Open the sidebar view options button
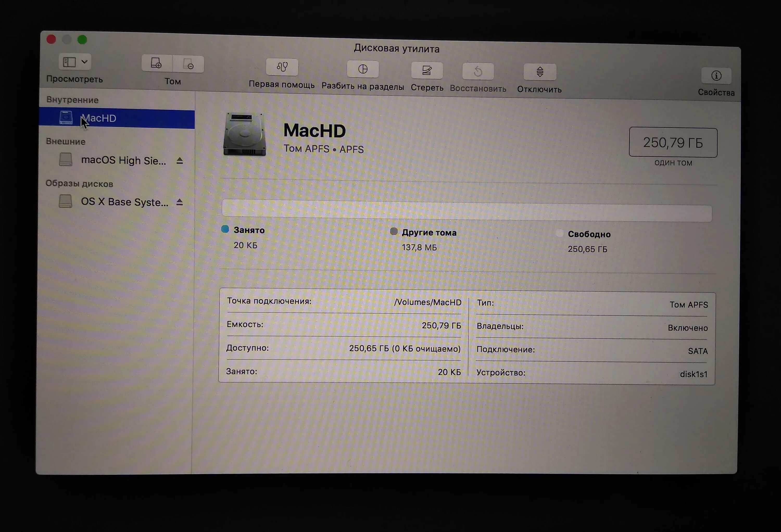The image size is (781, 532). click(x=75, y=62)
